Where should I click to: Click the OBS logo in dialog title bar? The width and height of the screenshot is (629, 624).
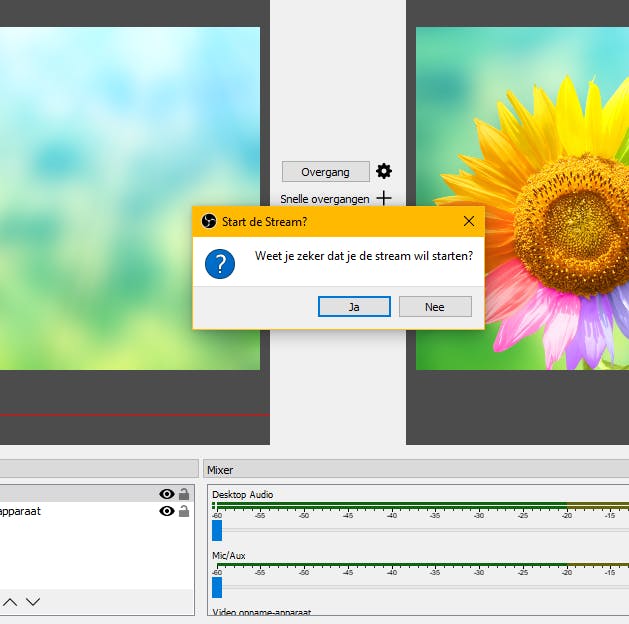209,221
